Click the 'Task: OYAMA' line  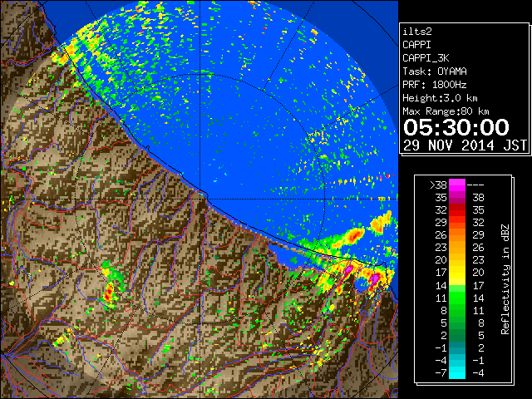(x=435, y=71)
